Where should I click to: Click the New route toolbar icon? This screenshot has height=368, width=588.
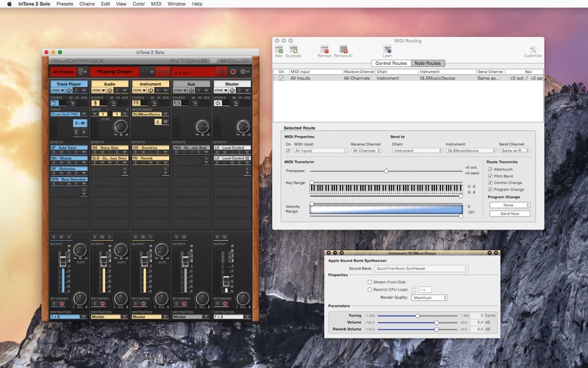[x=279, y=50]
